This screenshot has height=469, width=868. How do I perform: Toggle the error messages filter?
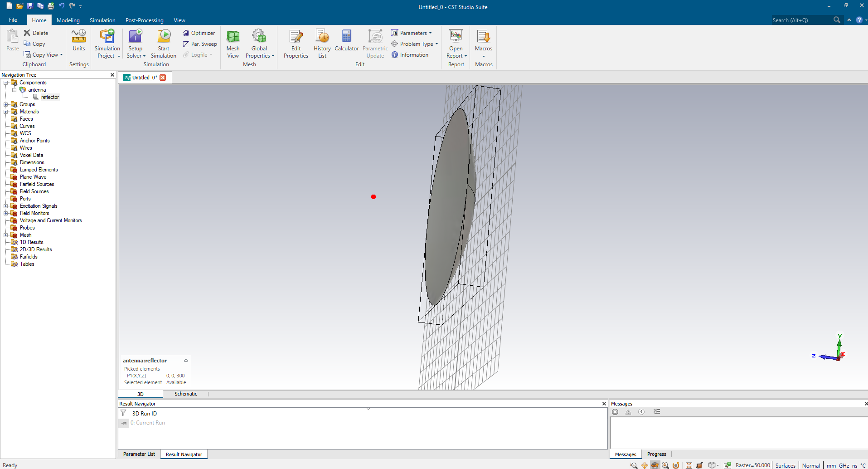coord(615,412)
